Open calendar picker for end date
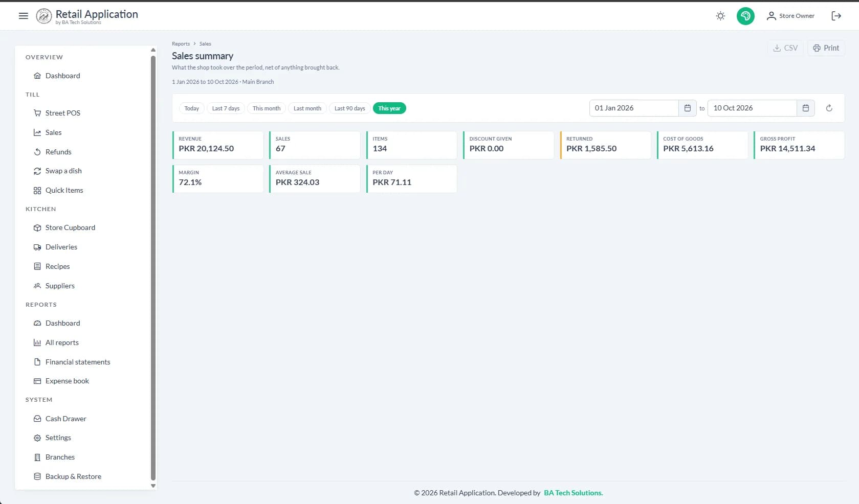This screenshot has height=504, width=859. pos(806,108)
